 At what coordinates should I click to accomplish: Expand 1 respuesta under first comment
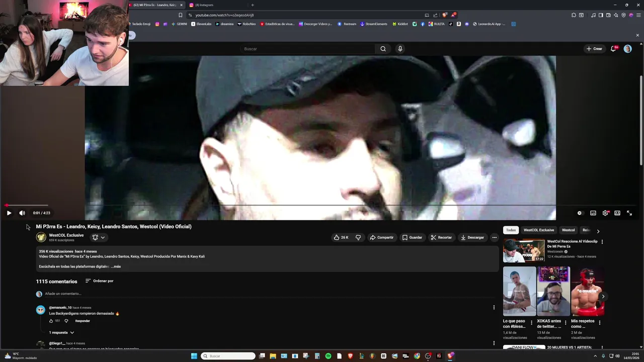[x=61, y=332]
